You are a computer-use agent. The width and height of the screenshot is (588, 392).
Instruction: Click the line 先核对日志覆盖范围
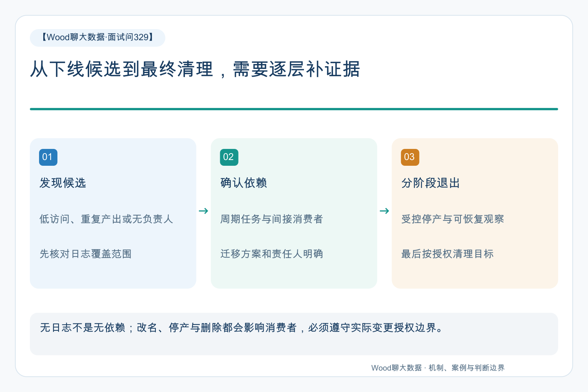86,254
